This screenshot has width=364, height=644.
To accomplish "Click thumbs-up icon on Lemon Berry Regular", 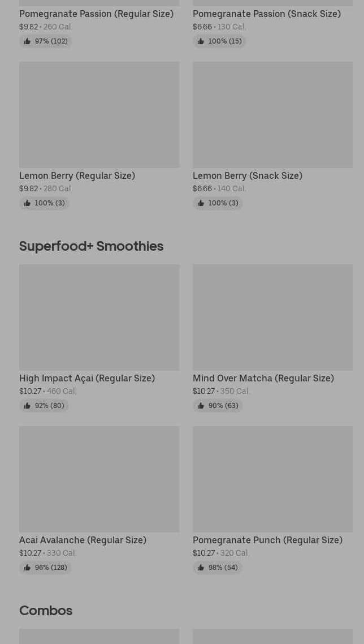I will pyautogui.click(x=27, y=203).
